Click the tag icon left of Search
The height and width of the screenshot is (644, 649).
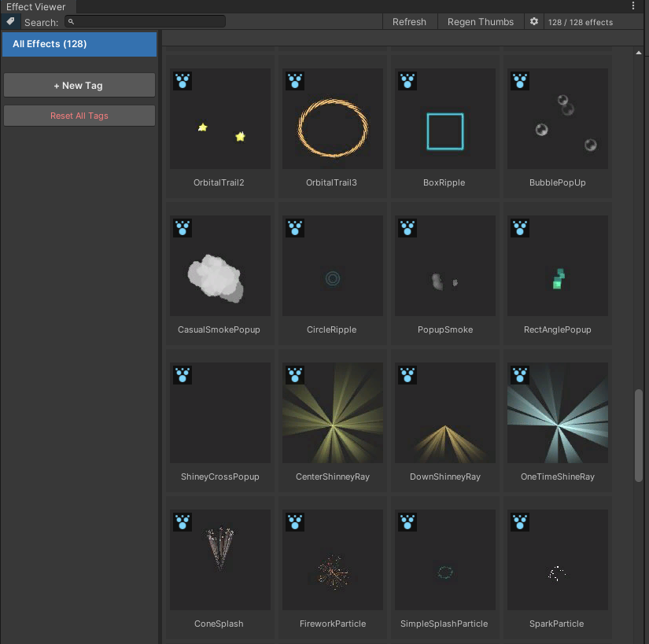coord(10,22)
